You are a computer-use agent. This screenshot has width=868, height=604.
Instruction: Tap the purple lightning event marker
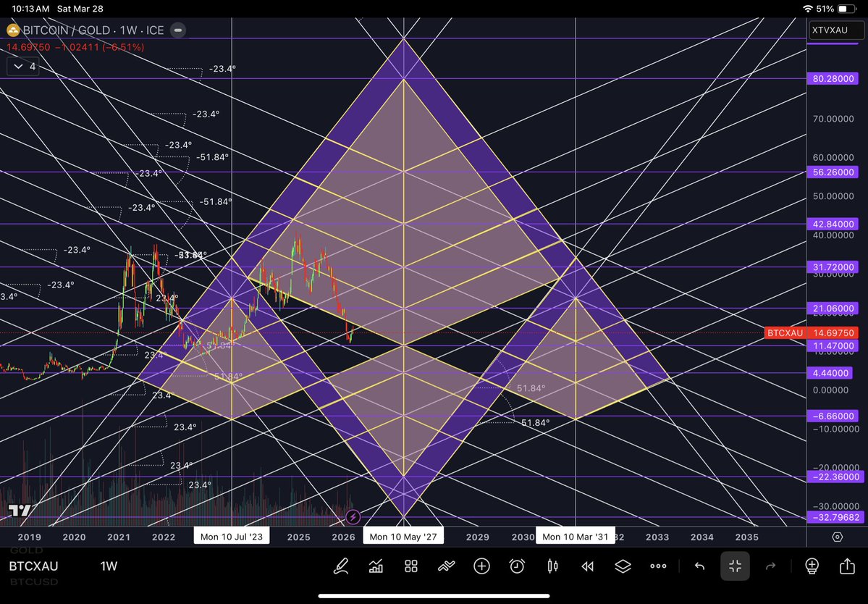pos(353,518)
